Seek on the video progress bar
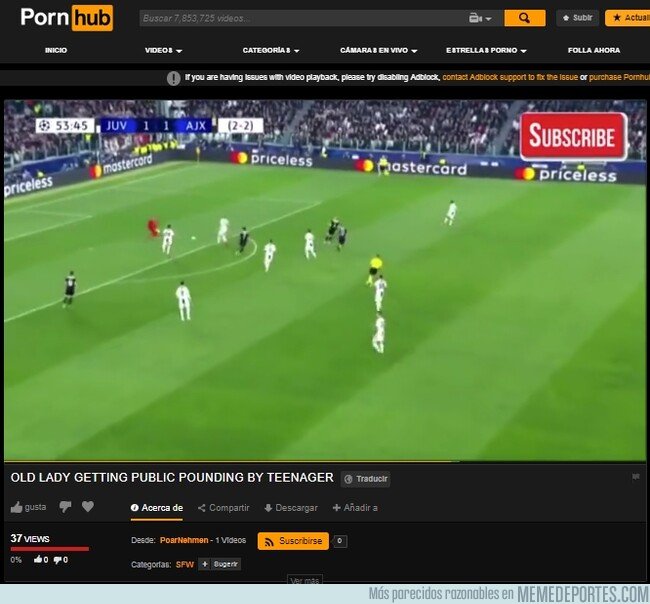The height and width of the screenshot is (604, 650). point(325,461)
